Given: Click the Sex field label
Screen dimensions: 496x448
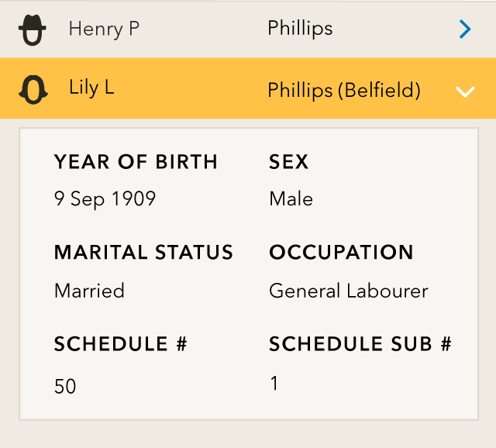Looking at the screenshot, I should tap(288, 162).
